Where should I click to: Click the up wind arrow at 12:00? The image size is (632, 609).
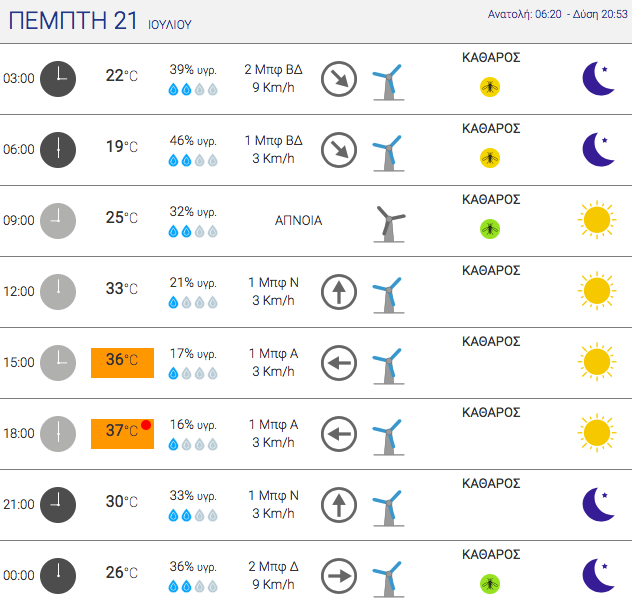pyautogui.click(x=339, y=292)
